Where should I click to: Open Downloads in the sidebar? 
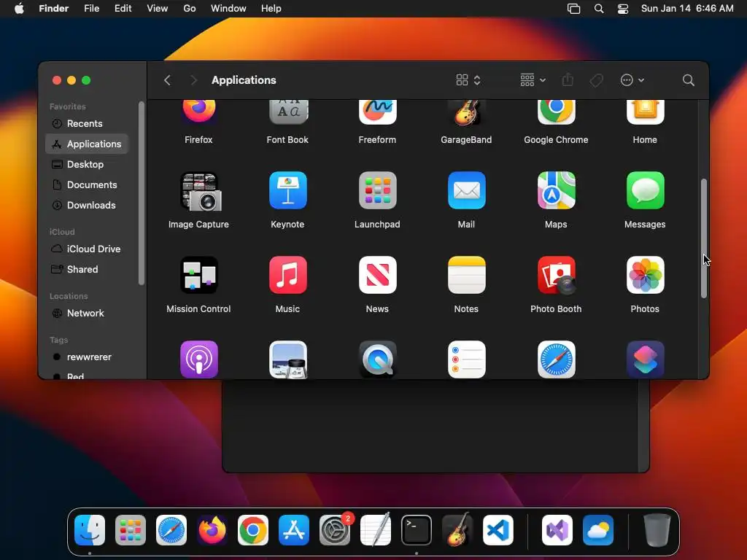(87, 205)
